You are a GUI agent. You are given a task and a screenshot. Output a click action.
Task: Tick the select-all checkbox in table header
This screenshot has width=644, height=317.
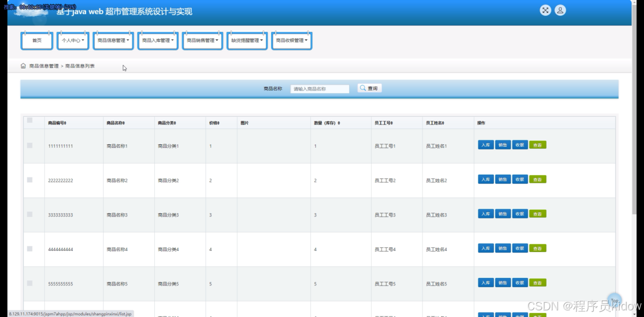[29, 120]
